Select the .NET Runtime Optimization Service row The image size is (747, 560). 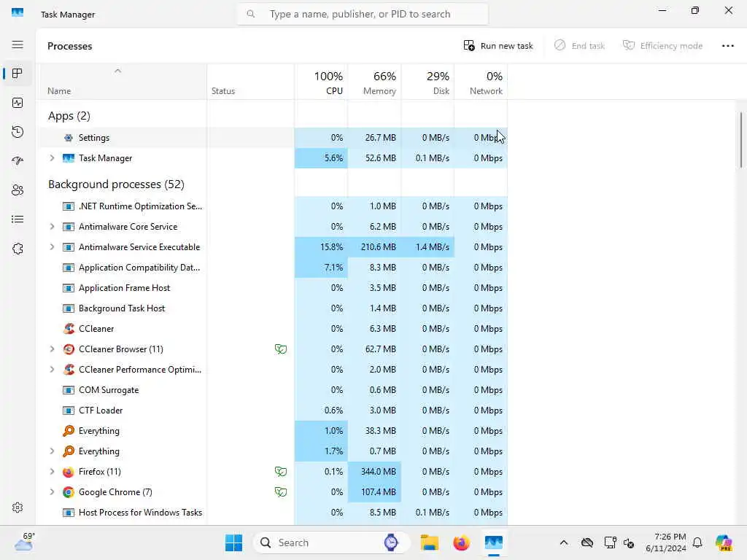pos(272,206)
